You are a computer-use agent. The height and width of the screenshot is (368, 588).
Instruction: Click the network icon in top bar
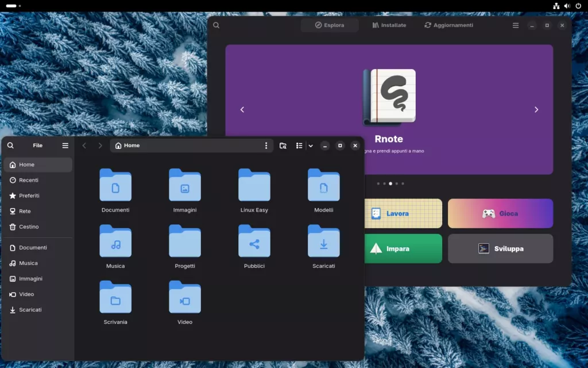pyautogui.click(x=556, y=6)
